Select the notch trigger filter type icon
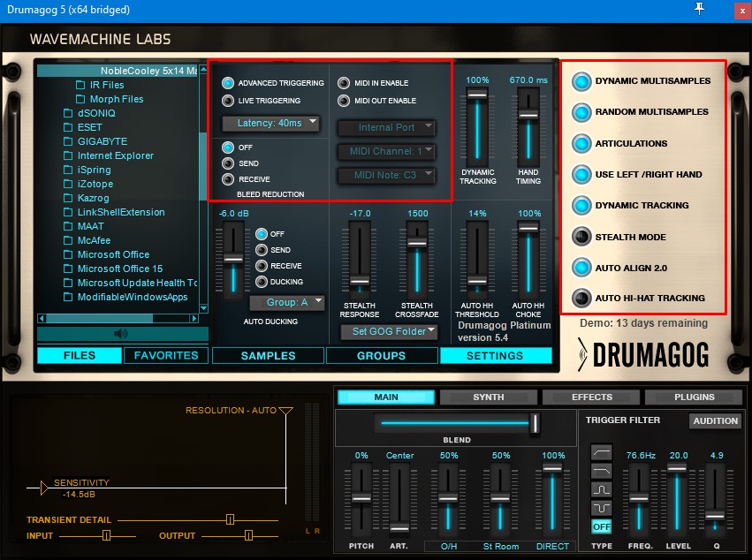Viewport: 752px width, 560px height. click(602, 508)
